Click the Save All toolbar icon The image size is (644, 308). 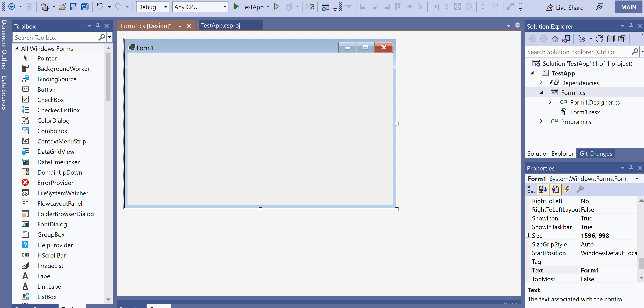click(x=85, y=7)
